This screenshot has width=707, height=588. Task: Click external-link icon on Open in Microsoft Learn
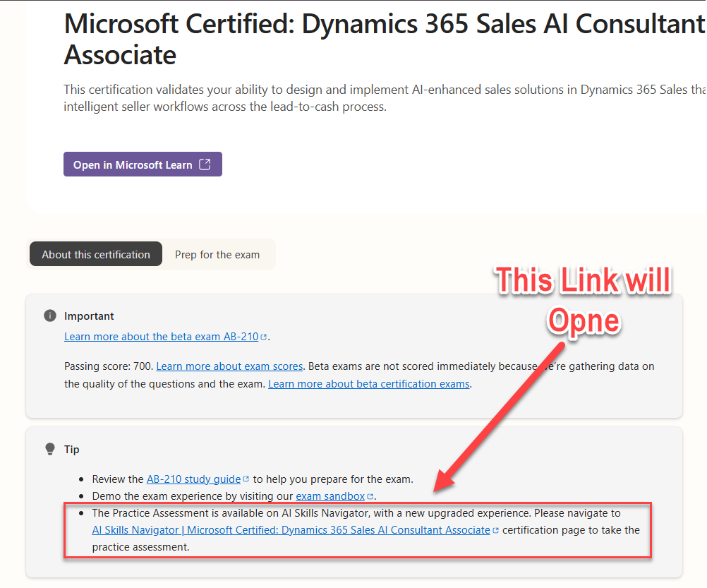205,164
